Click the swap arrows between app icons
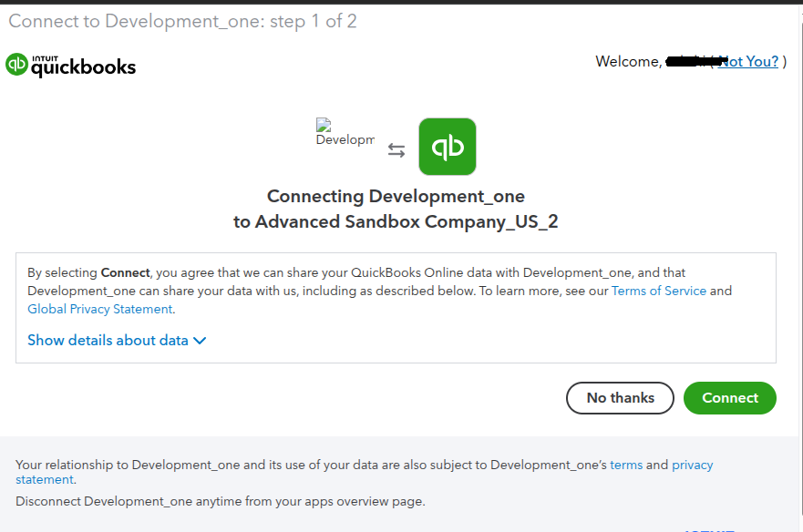 396,151
